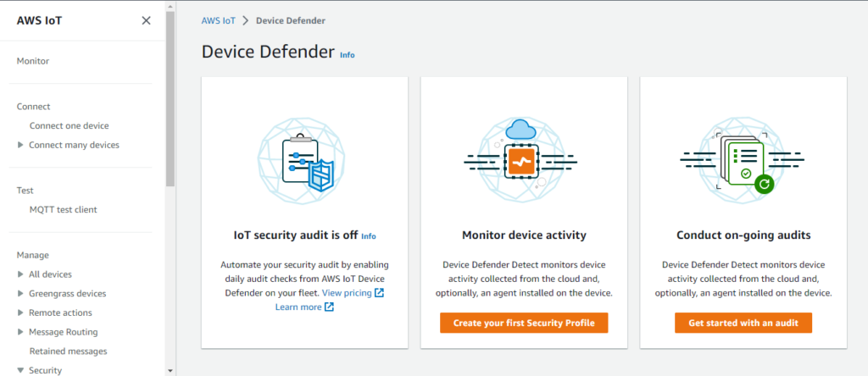Screen dimensions: 868x376
Task: Click the external link icon beside View pricing
Action: coord(379,292)
